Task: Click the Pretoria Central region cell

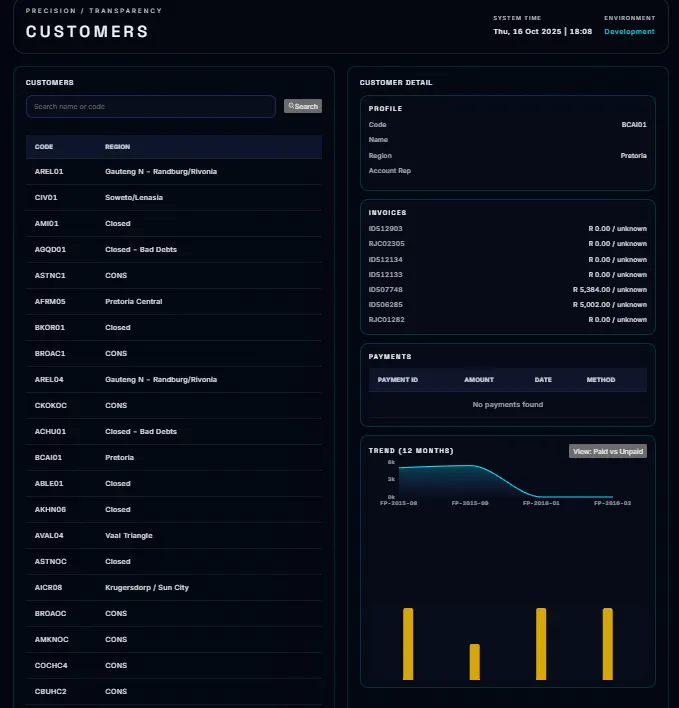Action: pyautogui.click(x=133, y=301)
